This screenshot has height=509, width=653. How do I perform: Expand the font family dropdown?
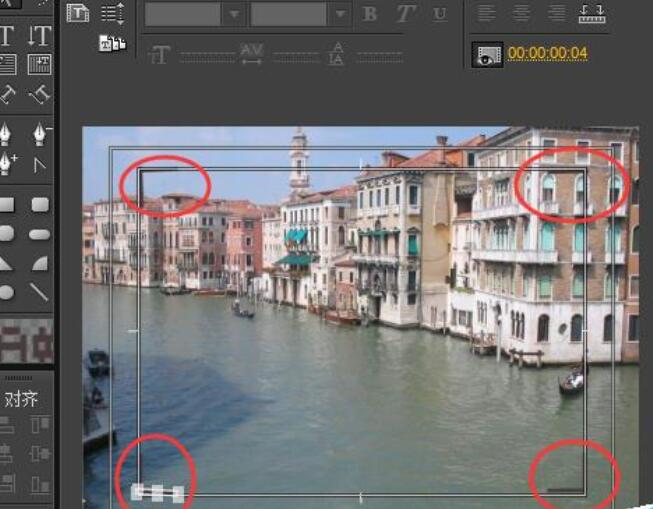pyautogui.click(x=234, y=14)
